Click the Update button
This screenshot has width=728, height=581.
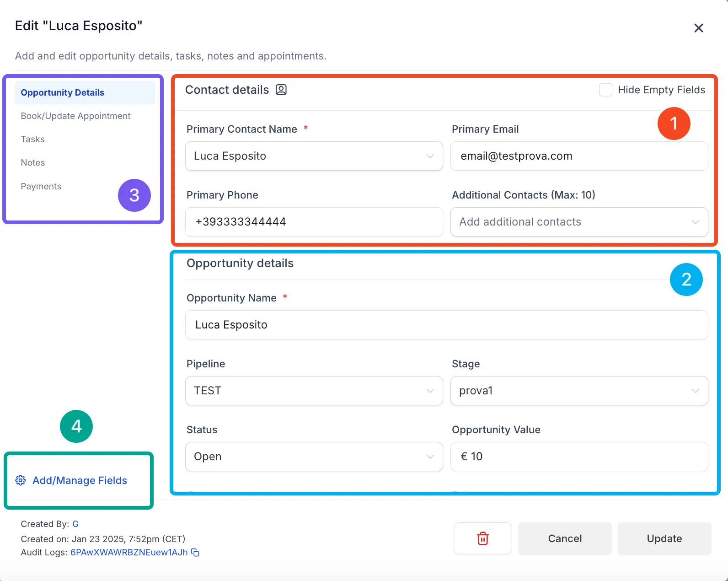(664, 538)
